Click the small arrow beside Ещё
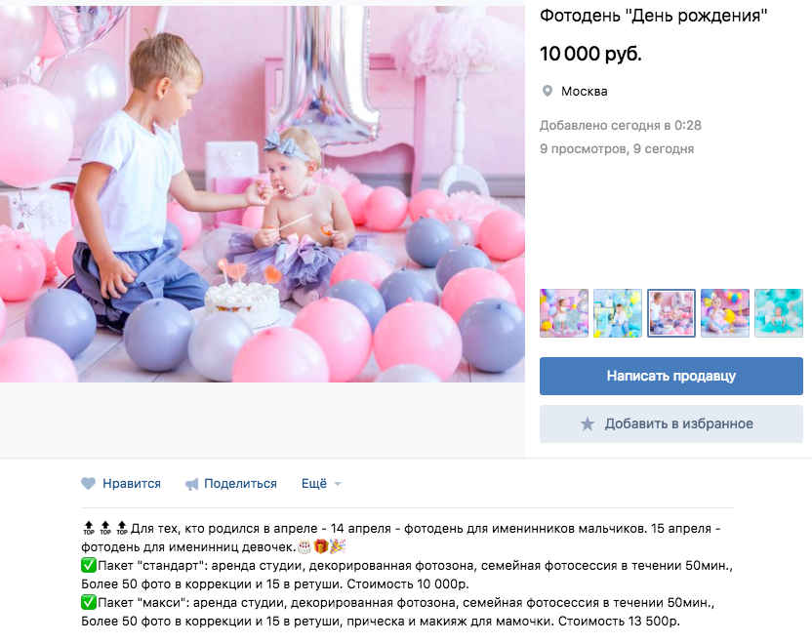 pyautogui.click(x=338, y=484)
